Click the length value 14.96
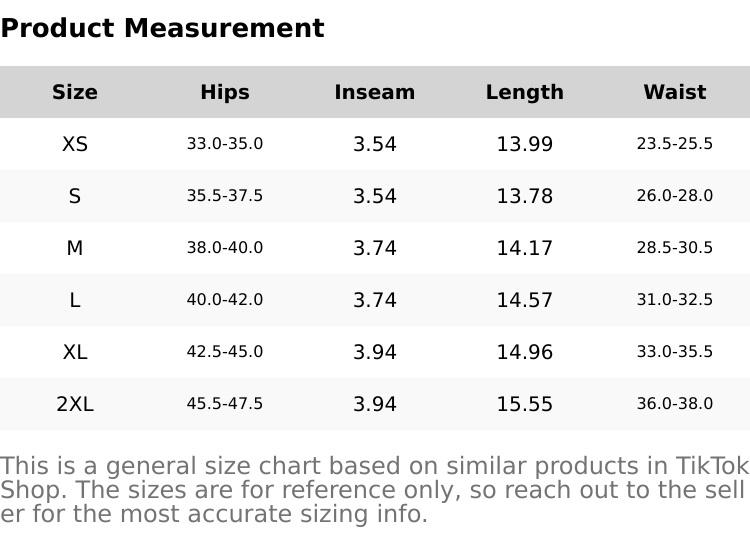The height and width of the screenshot is (550, 750). pos(525,352)
